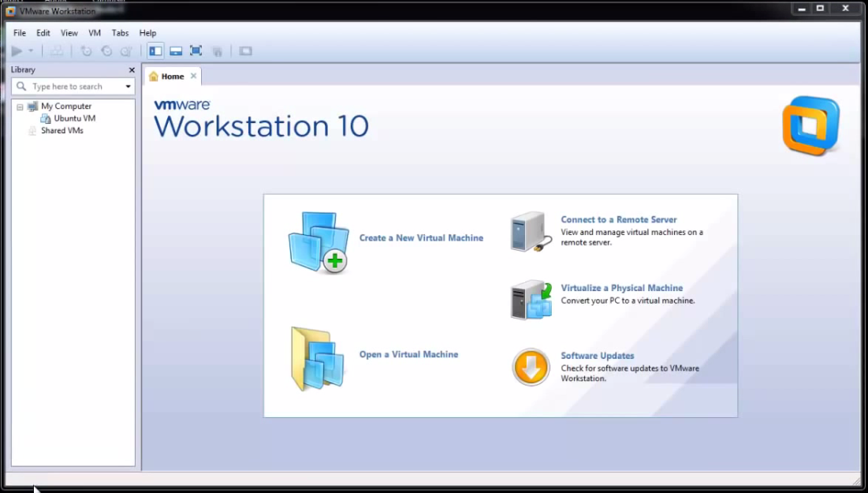Close the VMware Workstation window
Image resolution: width=868 pixels, height=493 pixels.
click(x=845, y=9)
